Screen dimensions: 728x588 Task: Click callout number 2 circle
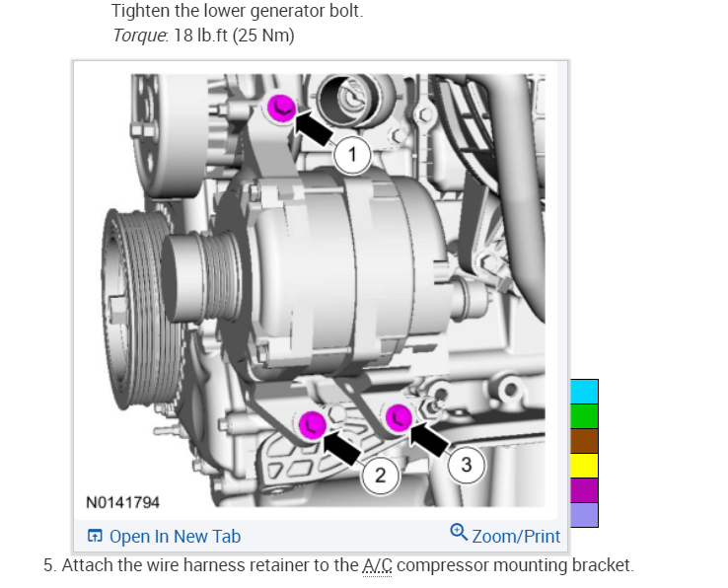click(380, 476)
